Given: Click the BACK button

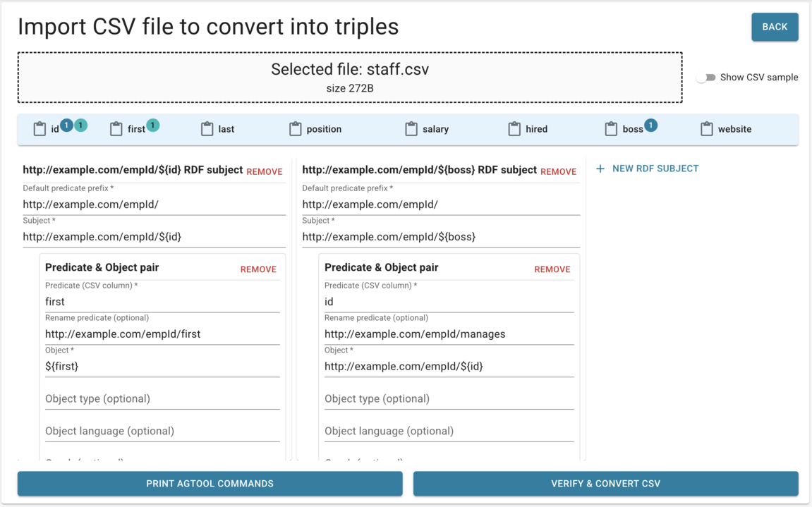Looking at the screenshot, I should 775,26.
